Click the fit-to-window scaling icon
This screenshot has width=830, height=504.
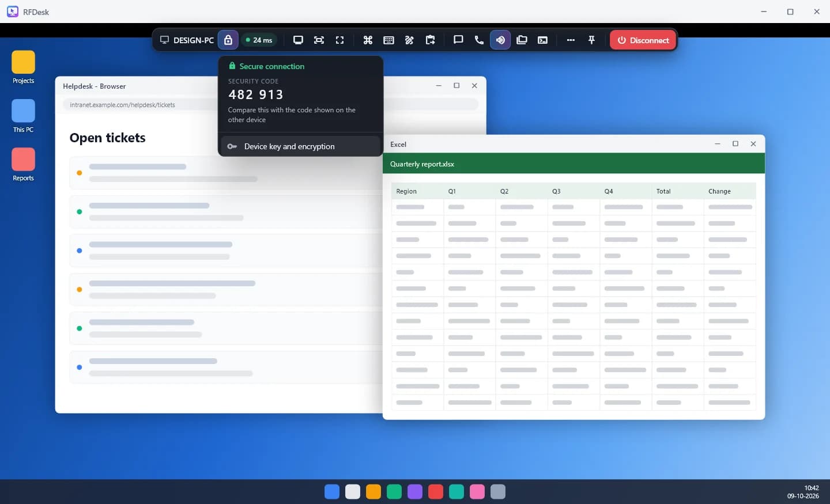pyautogui.click(x=319, y=40)
